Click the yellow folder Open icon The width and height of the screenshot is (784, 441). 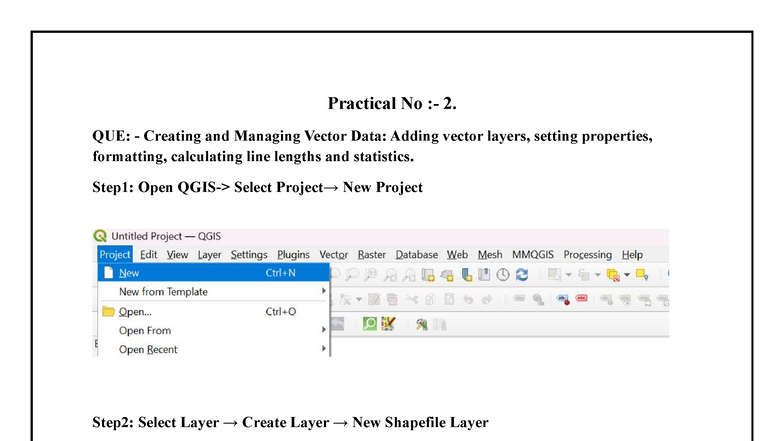point(108,312)
